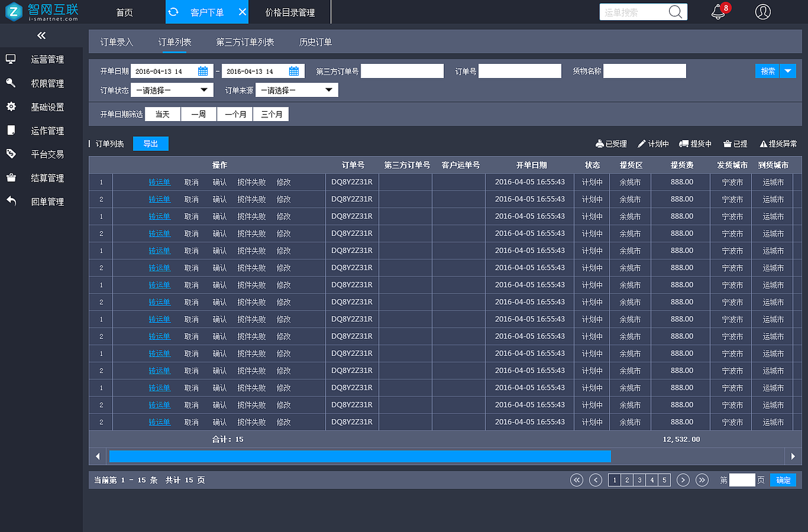Open the 订单来源 dropdown
The height and width of the screenshot is (532, 808).
click(x=297, y=90)
